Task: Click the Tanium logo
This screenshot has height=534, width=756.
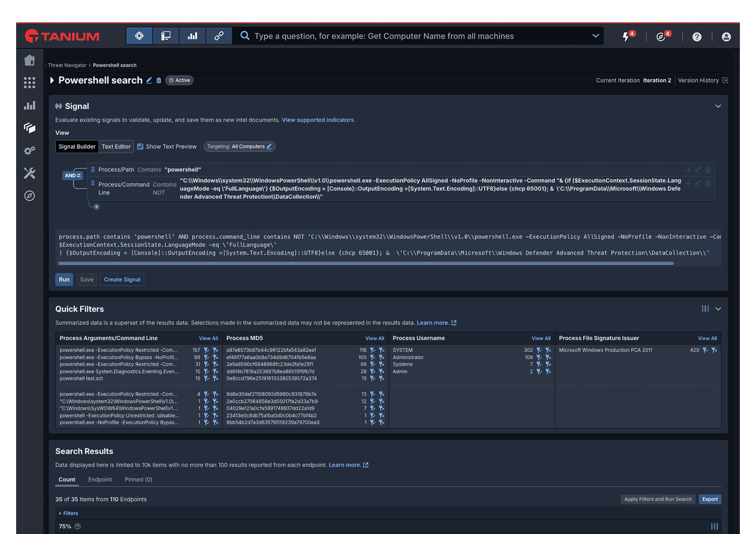Action: click(62, 36)
